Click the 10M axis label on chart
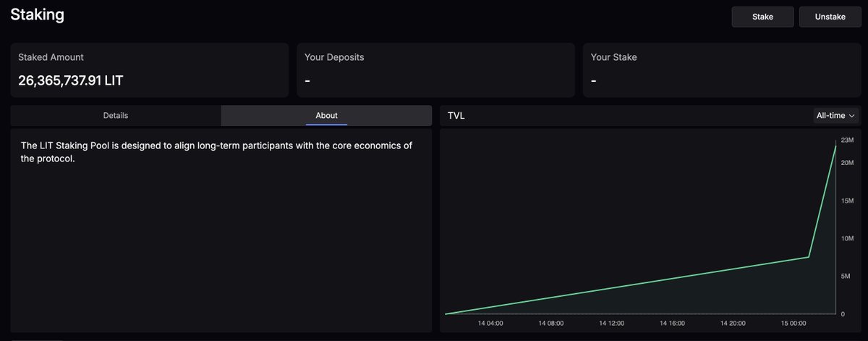Image resolution: width=868 pixels, height=341 pixels. click(848, 238)
